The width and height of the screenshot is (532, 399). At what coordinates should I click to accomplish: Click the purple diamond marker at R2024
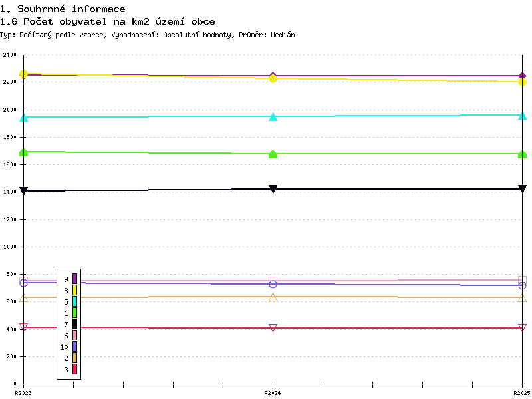pyautogui.click(x=273, y=75)
